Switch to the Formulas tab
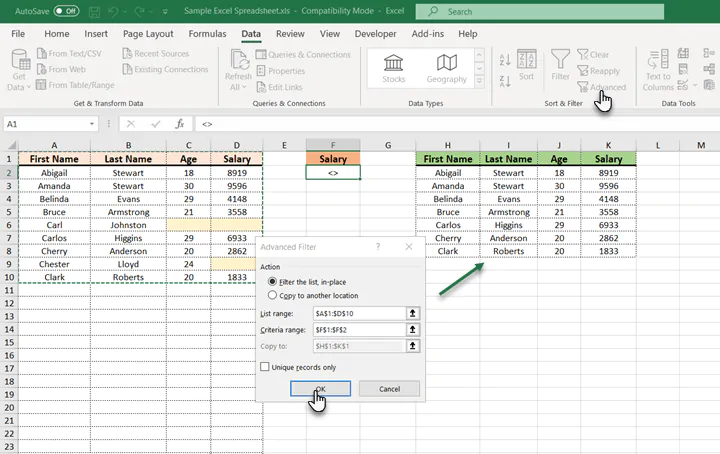Image resolution: width=720 pixels, height=454 pixels. [x=207, y=34]
